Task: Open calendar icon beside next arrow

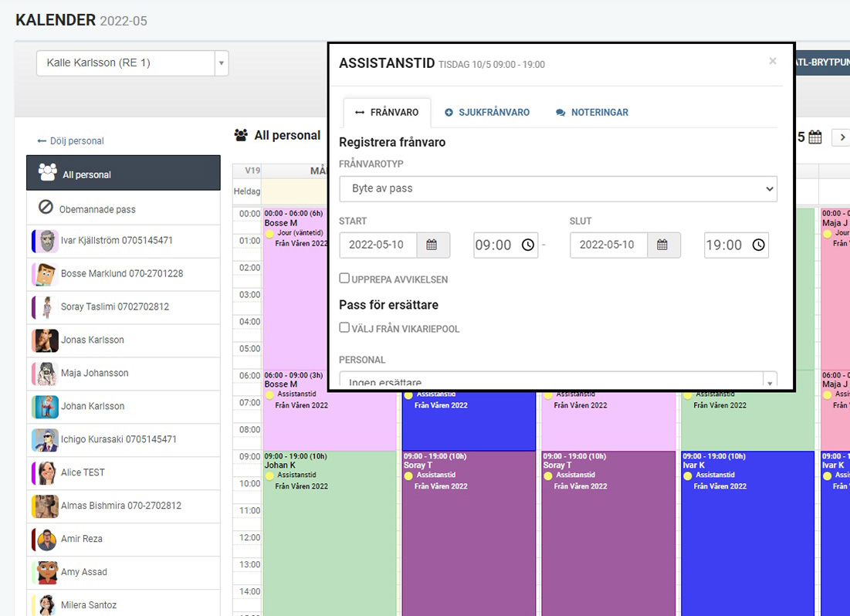Action: pos(814,137)
